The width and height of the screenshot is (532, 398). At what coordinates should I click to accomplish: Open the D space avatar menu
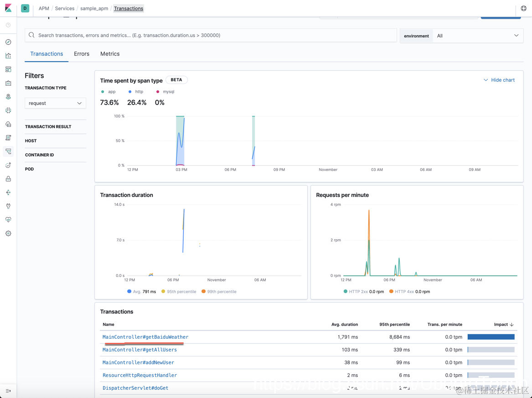pos(25,8)
